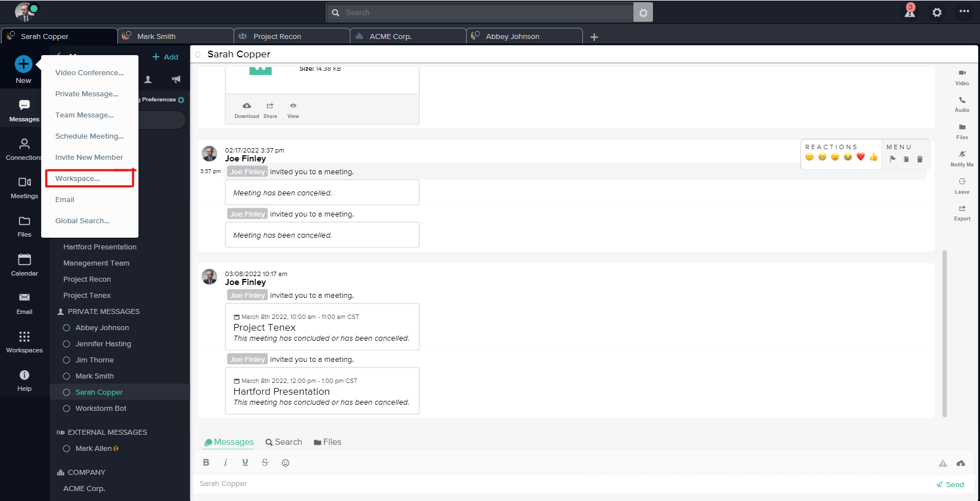Select Schedule Meeting... from New menu
The height and width of the screenshot is (501, 980).
[x=90, y=136]
